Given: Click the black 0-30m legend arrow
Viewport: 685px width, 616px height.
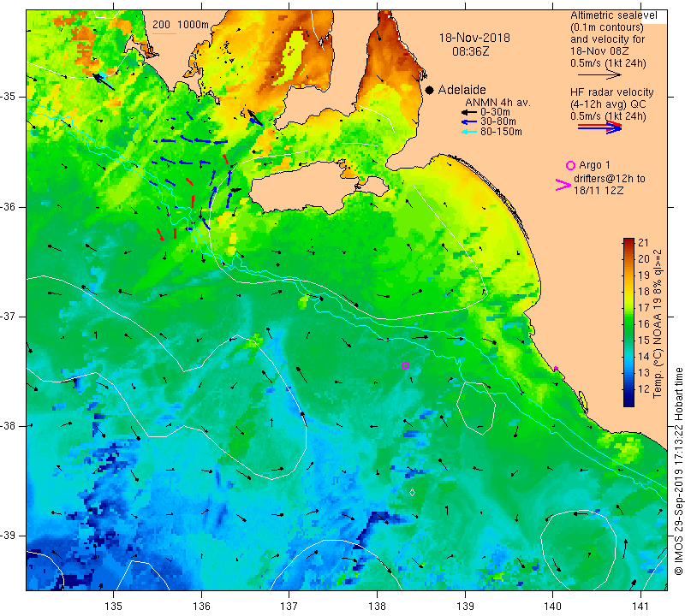Looking at the screenshot, I should pos(469,113).
